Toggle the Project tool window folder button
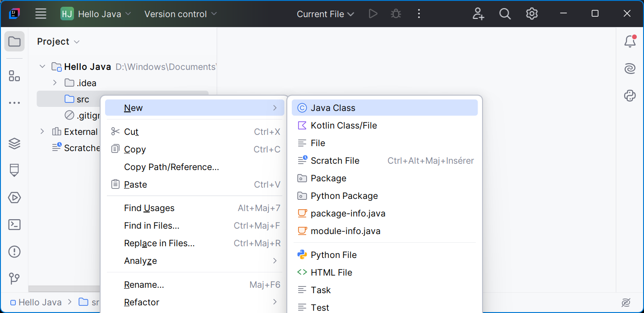 pos(14,41)
